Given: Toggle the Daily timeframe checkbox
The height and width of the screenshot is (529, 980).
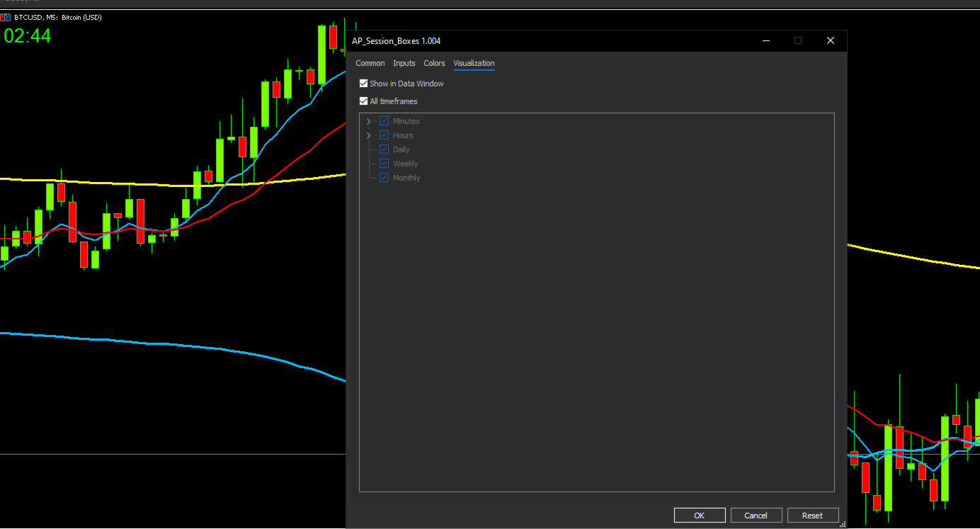Looking at the screenshot, I should (384, 149).
